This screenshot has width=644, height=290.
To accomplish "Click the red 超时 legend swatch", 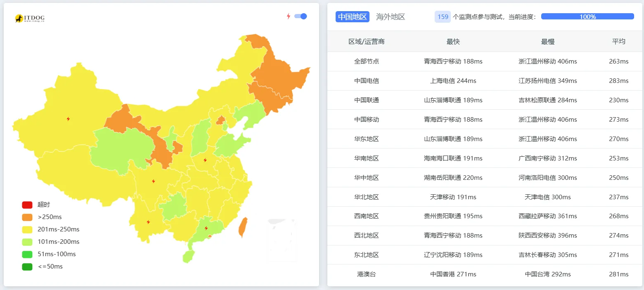I will coord(26,204).
